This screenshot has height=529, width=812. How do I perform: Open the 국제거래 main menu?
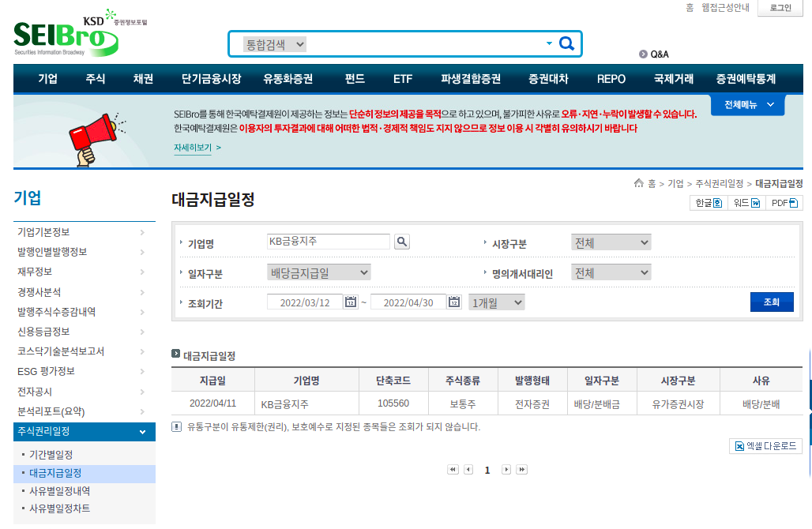[674, 79]
